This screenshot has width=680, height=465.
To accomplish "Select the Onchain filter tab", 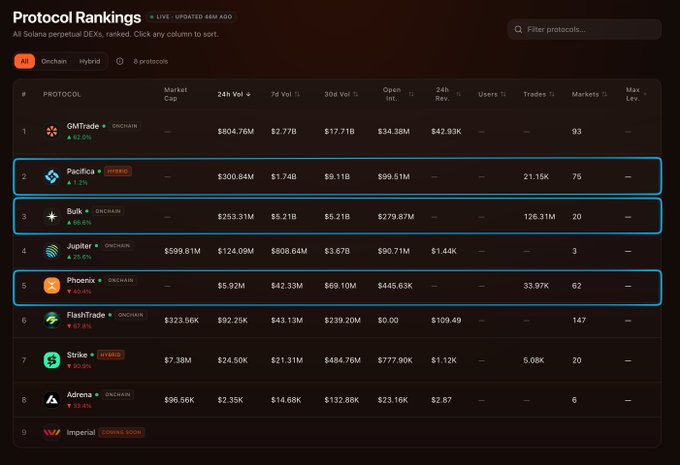I will (54, 61).
